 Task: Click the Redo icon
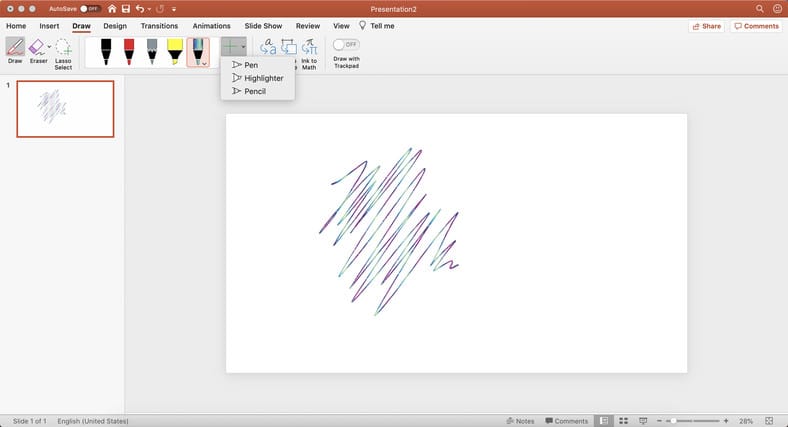coord(160,9)
